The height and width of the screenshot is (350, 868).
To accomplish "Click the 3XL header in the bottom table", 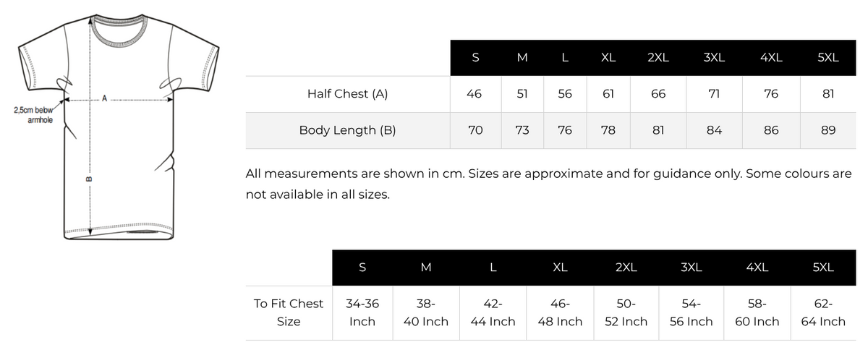I will (692, 268).
